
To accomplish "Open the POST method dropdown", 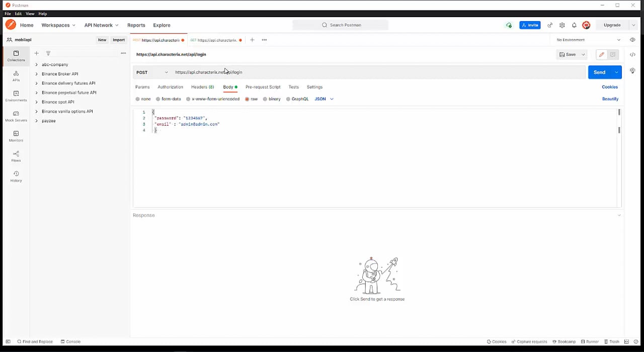I will tap(152, 72).
